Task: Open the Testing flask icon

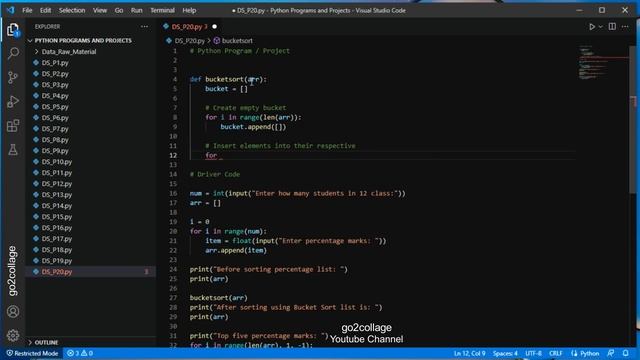Action: pyautogui.click(x=13, y=149)
